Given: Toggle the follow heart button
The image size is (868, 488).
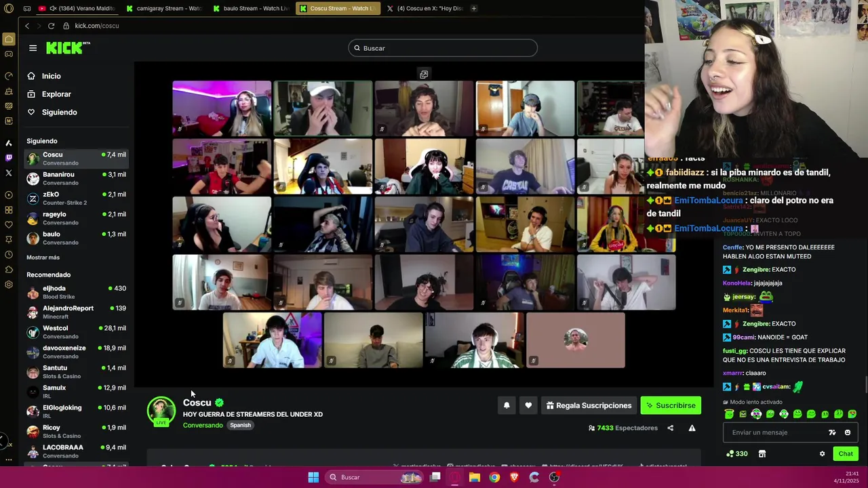Looking at the screenshot, I should coord(528,405).
